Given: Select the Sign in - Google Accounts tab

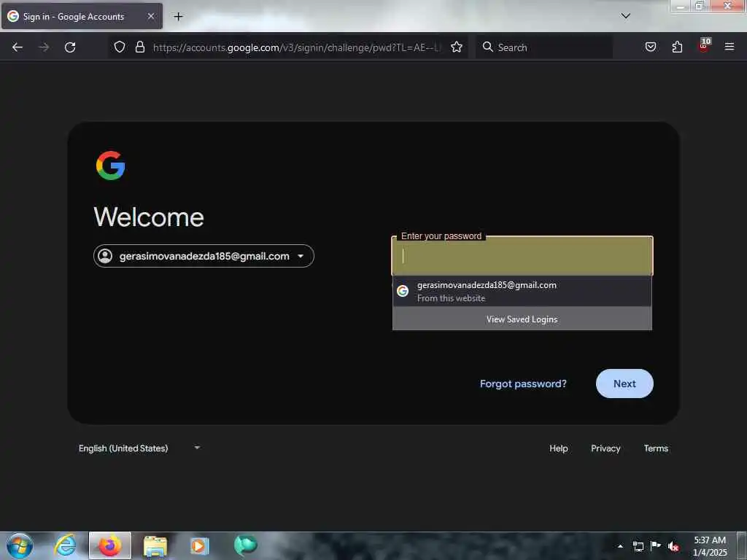Looking at the screenshot, I should pyautogui.click(x=82, y=16).
